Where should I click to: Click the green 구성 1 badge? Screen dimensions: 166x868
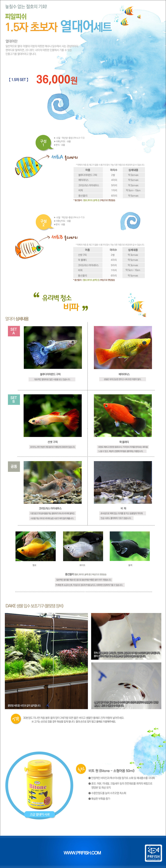43,142
